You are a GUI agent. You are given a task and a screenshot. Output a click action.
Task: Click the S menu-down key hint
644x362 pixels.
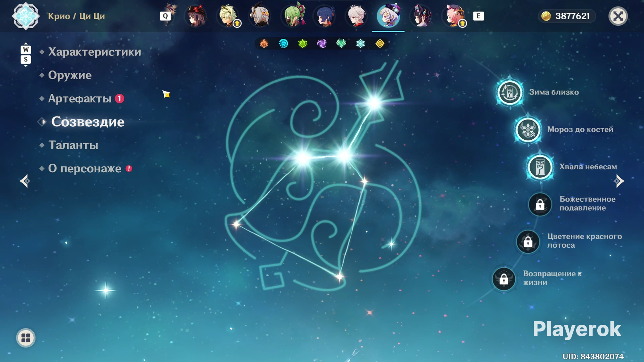[26, 59]
